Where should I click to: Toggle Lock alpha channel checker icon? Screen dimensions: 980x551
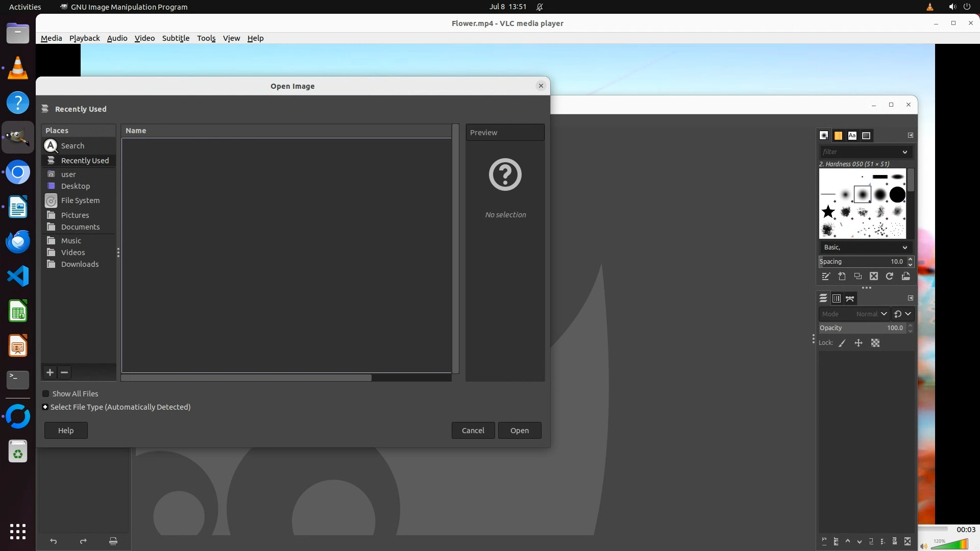(x=875, y=343)
